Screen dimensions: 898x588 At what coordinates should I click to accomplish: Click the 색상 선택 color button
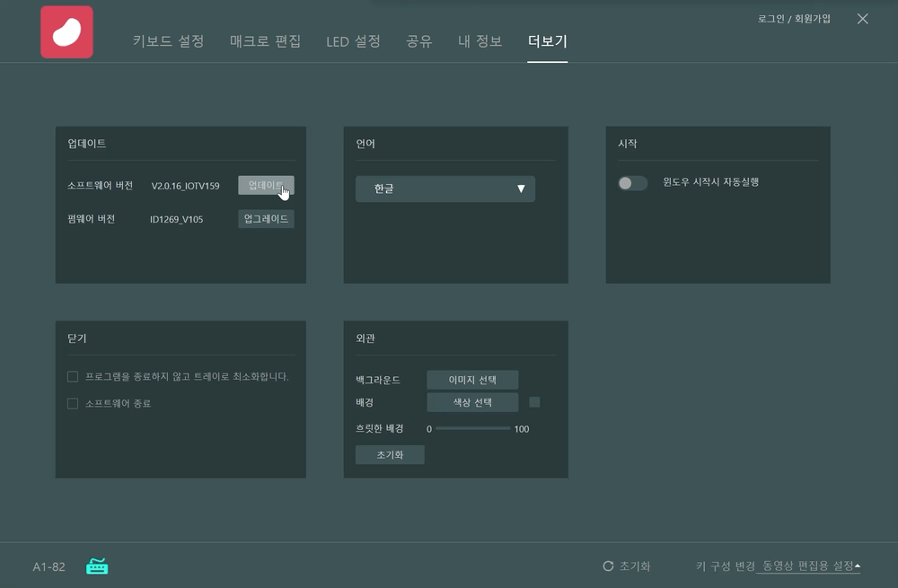(x=473, y=402)
